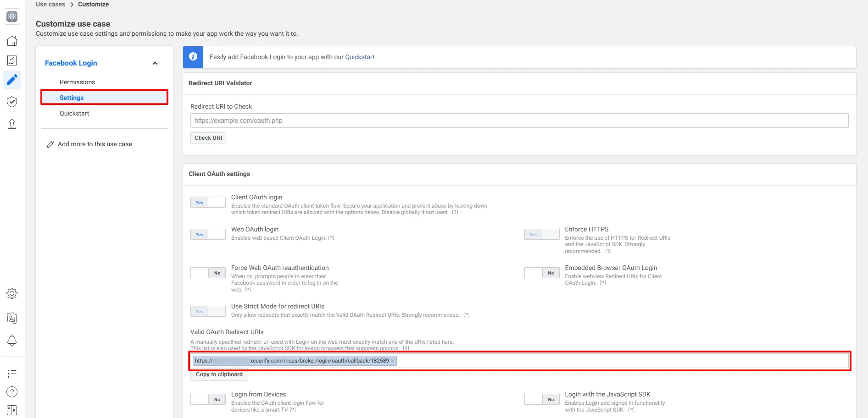The image size is (868, 418).
Task: Select the checklist requirements icon in sidebar
Action: pyautogui.click(x=12, y=60)
